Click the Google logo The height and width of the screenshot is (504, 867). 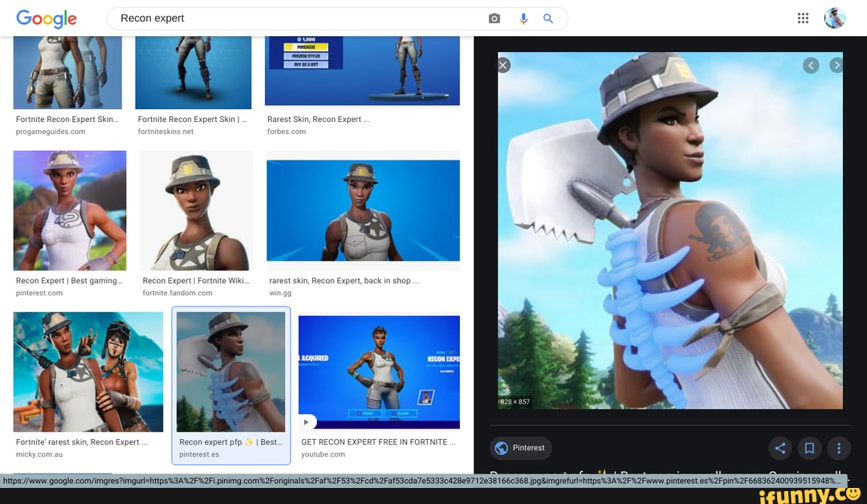[x=47, y=18]
